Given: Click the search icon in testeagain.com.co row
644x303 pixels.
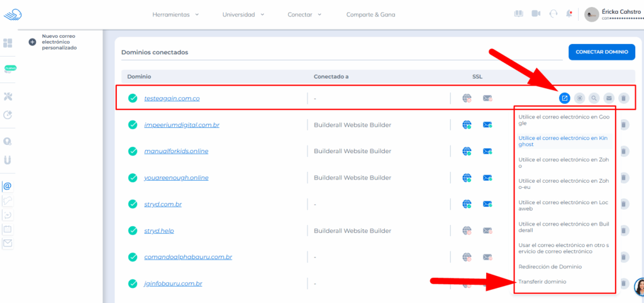Looking at the screenshot, I should (x=594, y=98).
